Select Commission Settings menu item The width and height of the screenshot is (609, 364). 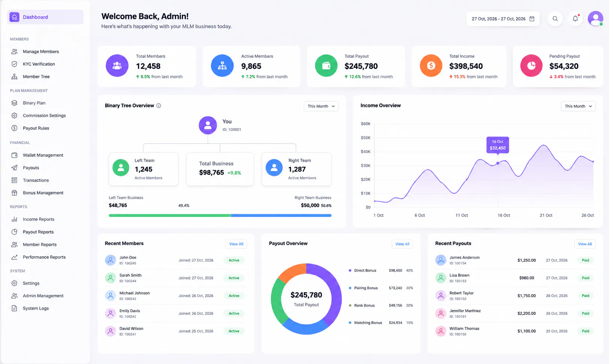tap(44, 116)
